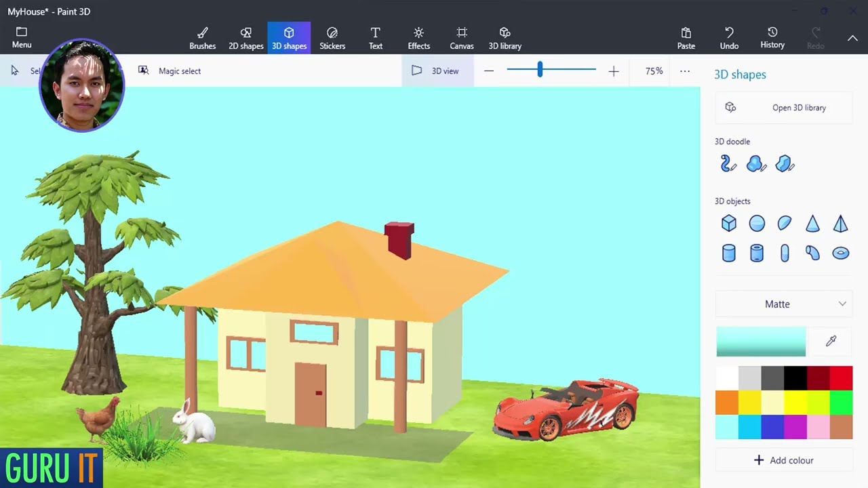Open the History panel
Viewport: 868px width, 488px height.
tap(772, 38)
